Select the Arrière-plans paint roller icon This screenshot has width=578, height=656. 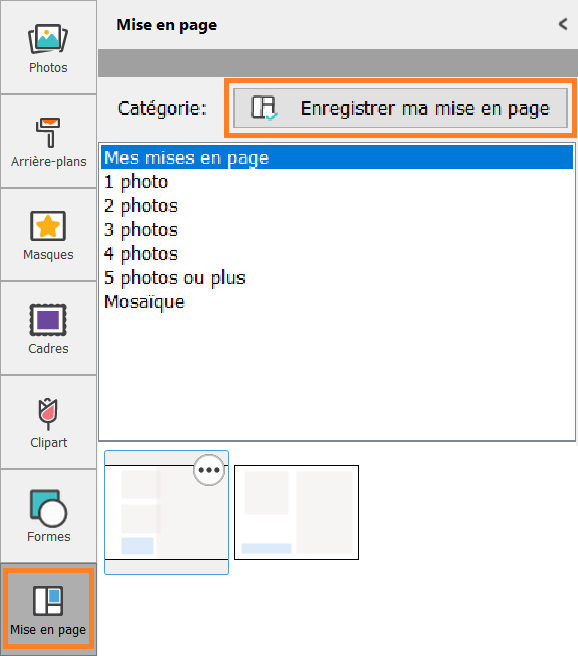pyautogui.click(x=49, y=133)
